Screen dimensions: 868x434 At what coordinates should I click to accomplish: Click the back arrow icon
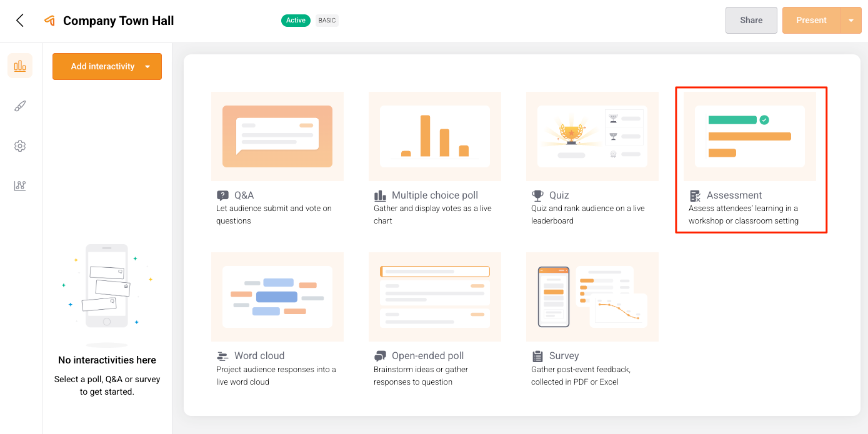click(20, 21)
